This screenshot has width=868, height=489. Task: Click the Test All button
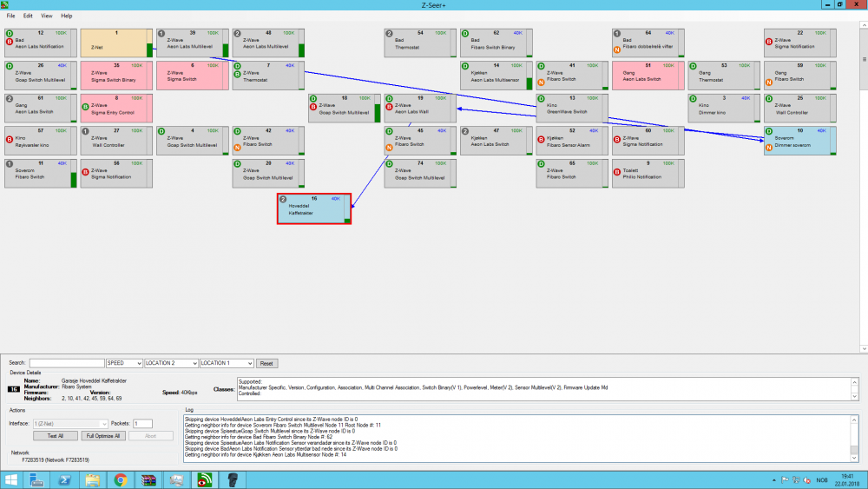coord(56,435)
